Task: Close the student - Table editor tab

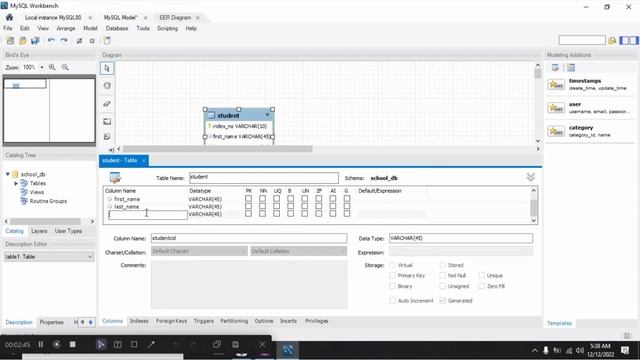Action: (x=144, y=160)
